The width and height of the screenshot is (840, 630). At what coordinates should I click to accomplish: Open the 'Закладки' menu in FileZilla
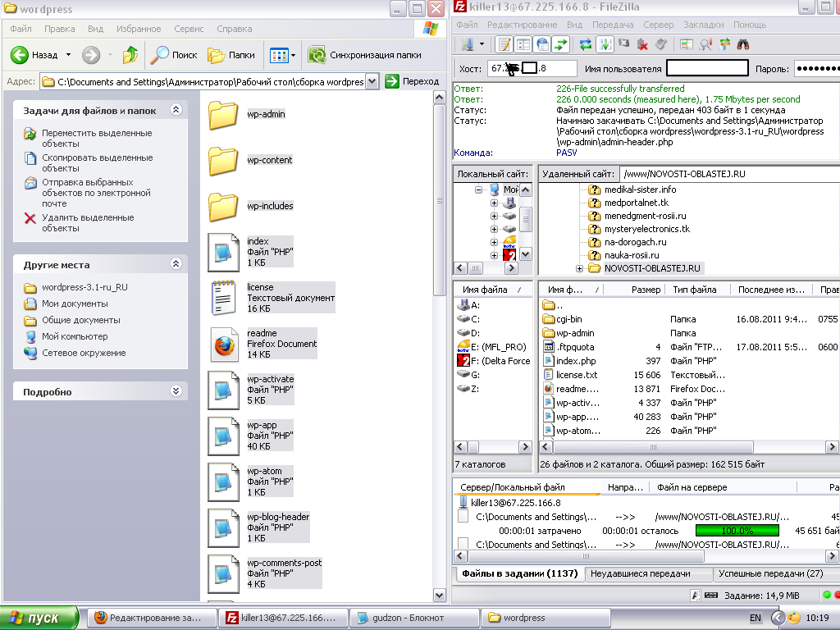(x=703, y=25)
